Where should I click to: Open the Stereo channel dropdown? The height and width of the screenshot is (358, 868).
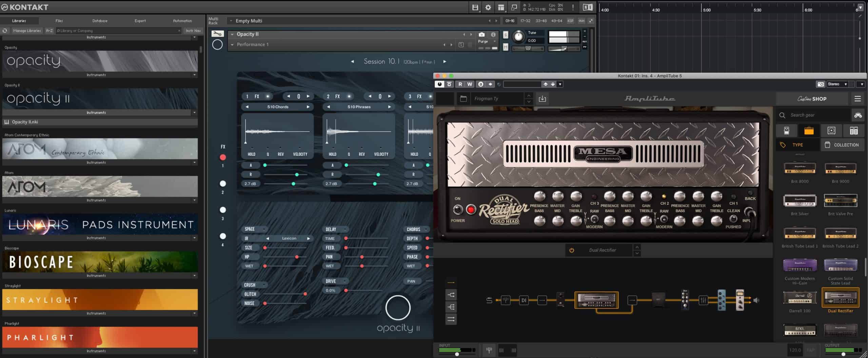pyautogui.click(x=837, y=84)
